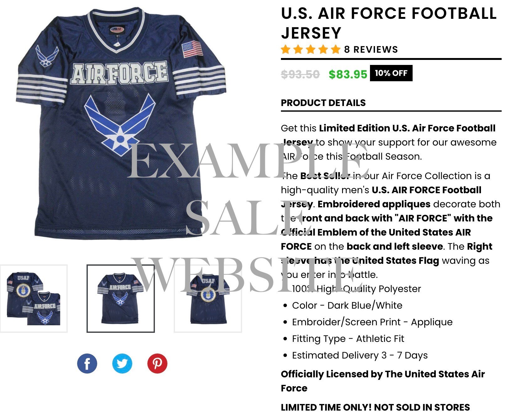Click the main Air Force jersey image
Image resolution: width=512 pixels, height=420 pixels.
click(121, 124)
